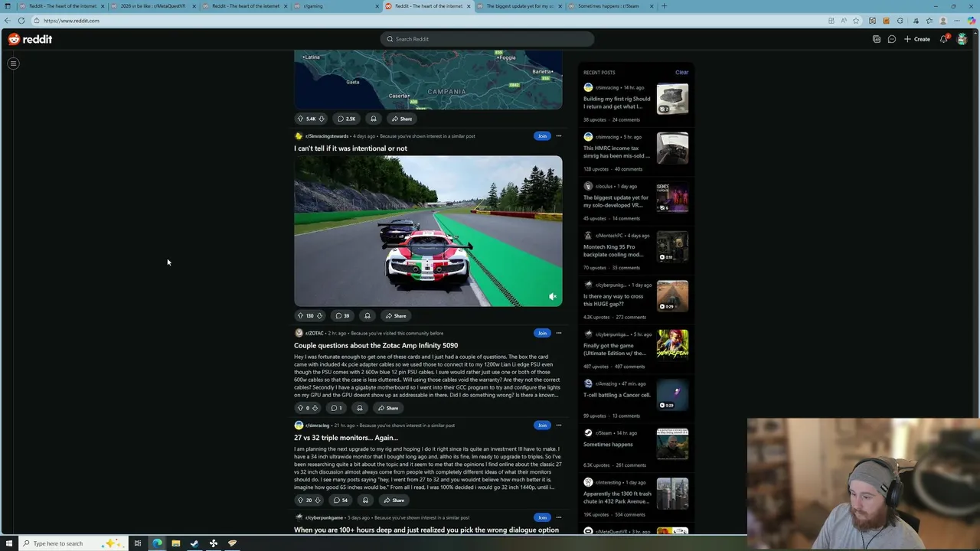980x551 pixels.
Task: Open overflow menu on triple monitors post
Action: pyautogui.click(x=559, y=425)
